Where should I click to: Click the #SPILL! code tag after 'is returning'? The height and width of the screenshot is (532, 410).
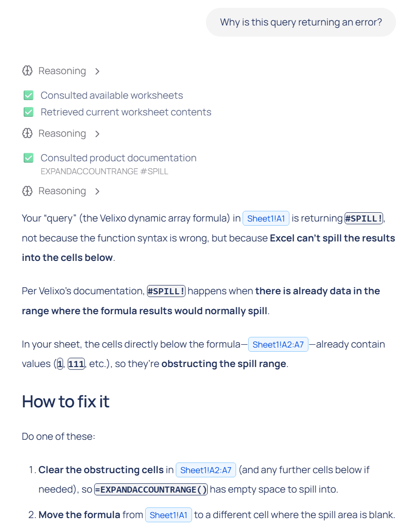pos(364,218)
